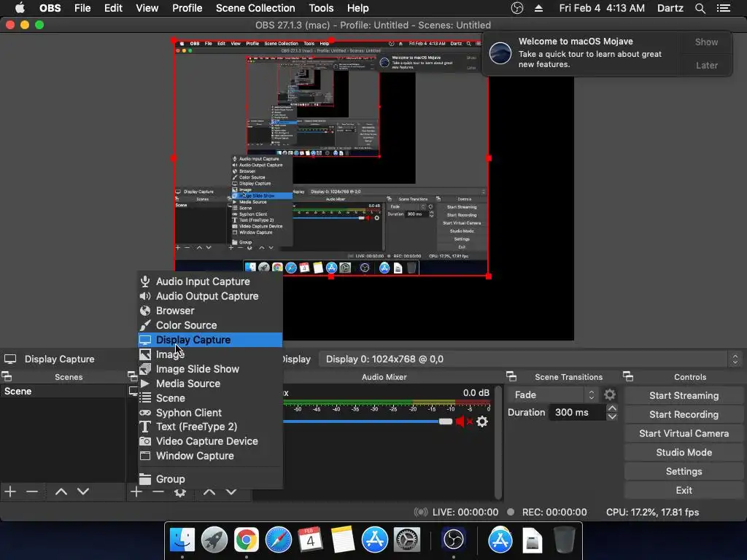Pick the highlighted Display Capture entry
The image size is (747, 560).
point(210,340)
